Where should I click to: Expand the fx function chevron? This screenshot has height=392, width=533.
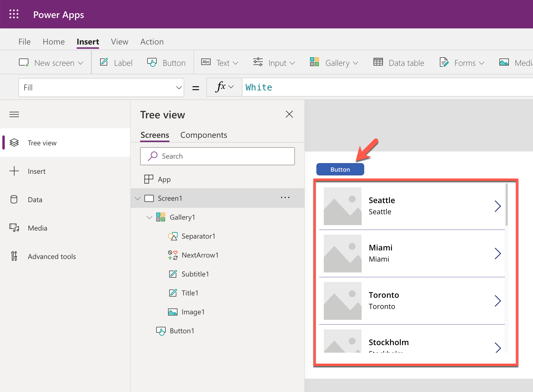231,87
